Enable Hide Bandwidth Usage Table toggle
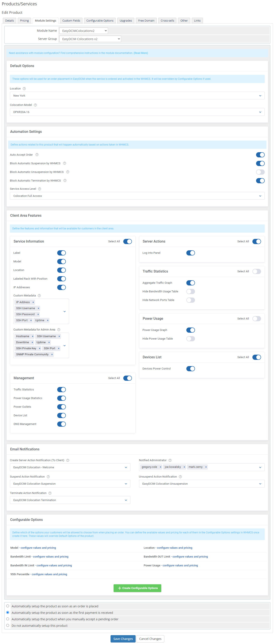Image resolution: width=274 pixels, height=644 pixels. [x=190, y=291]
